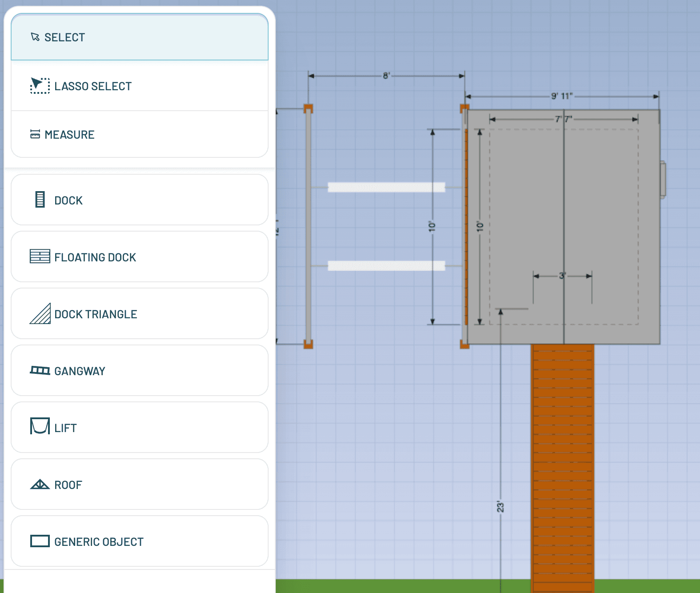
Task: Click the Select arrow cursor icon
Action: coord(35,37)
